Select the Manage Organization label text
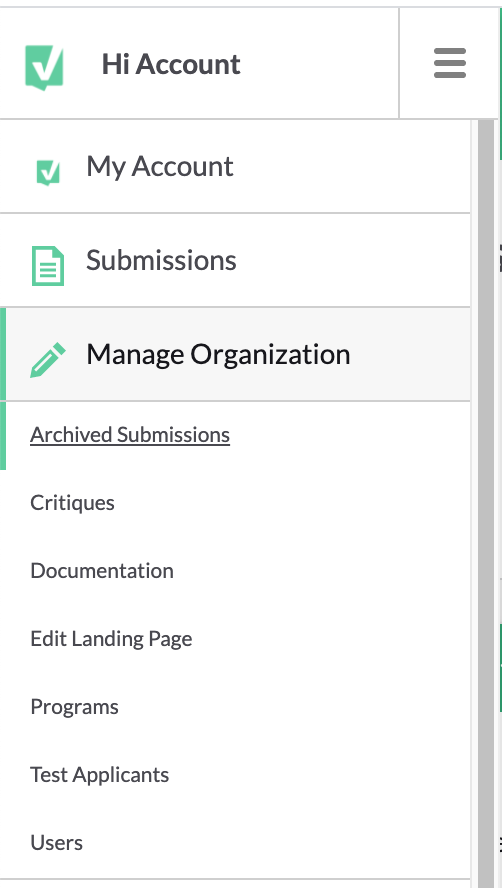502x888 pixels. point(218,356)
